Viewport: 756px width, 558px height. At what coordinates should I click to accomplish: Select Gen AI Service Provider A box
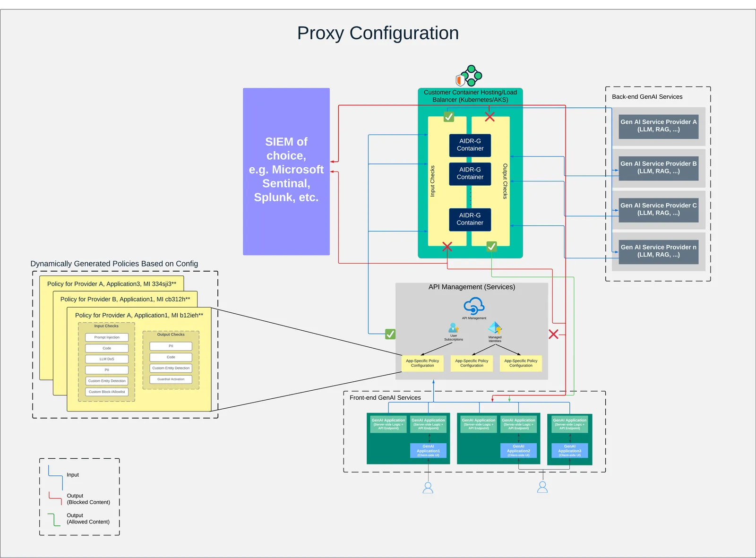pyautogui.click(x=659, y=126)
